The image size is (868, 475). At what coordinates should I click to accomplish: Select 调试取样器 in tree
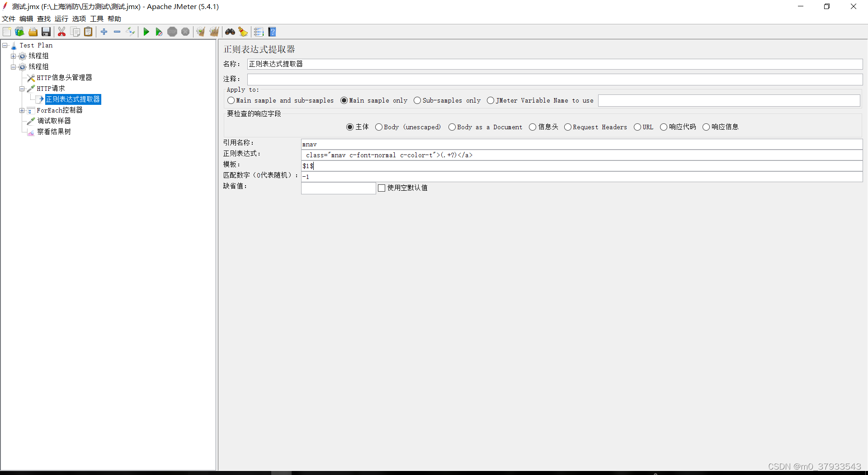[x=54, y=121]
